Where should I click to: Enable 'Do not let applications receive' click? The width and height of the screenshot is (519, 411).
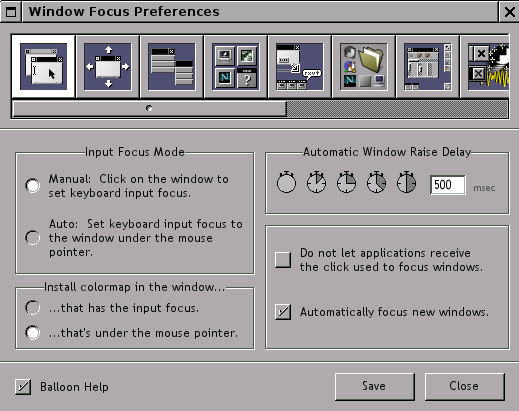[283, 260]
